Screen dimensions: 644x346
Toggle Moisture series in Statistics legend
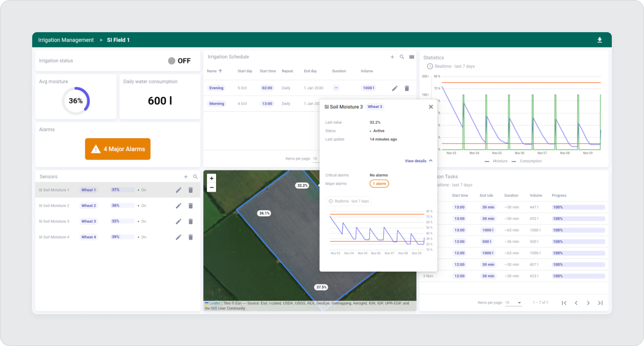click(x=496, y=161)
